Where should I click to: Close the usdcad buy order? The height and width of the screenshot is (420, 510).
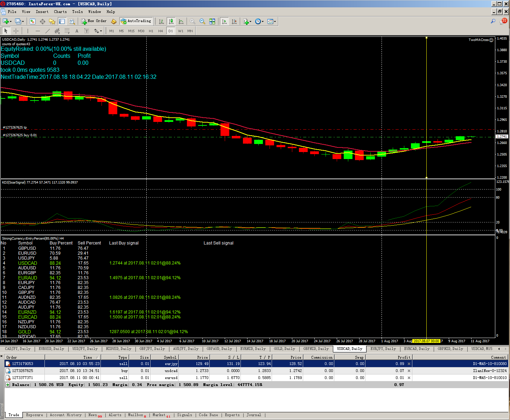tap(409, 371)
